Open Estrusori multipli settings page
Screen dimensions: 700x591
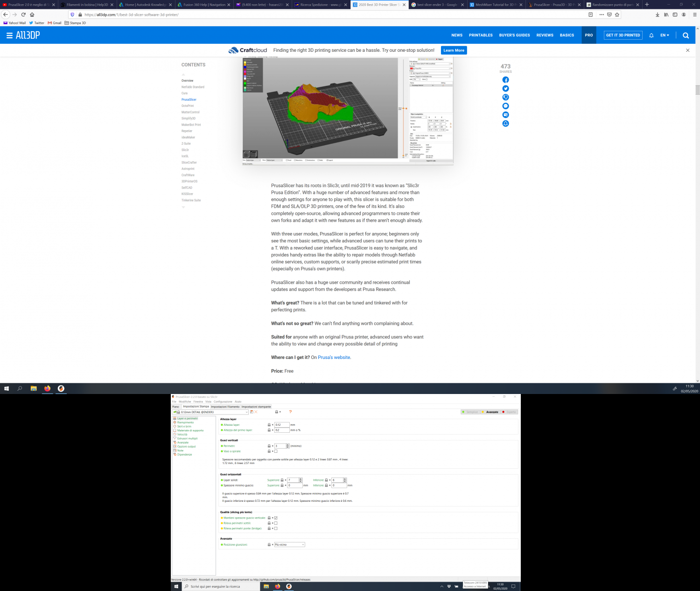click(187, 438)
